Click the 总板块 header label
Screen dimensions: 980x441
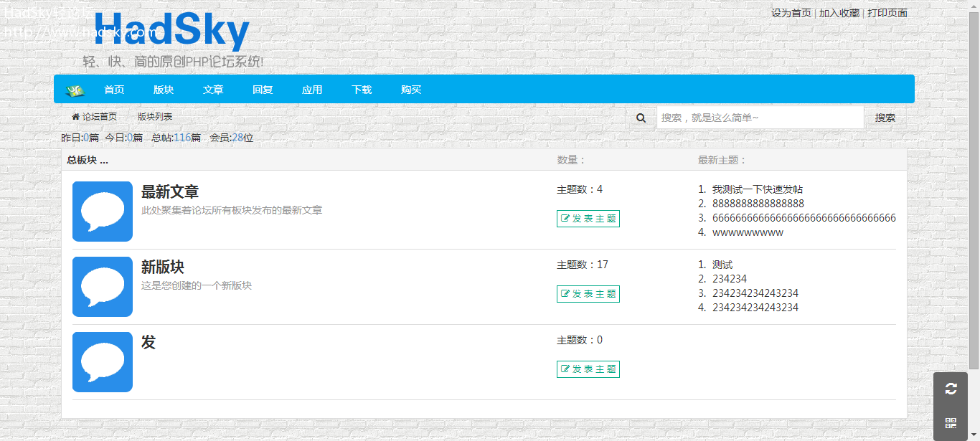tap(88, 160)
